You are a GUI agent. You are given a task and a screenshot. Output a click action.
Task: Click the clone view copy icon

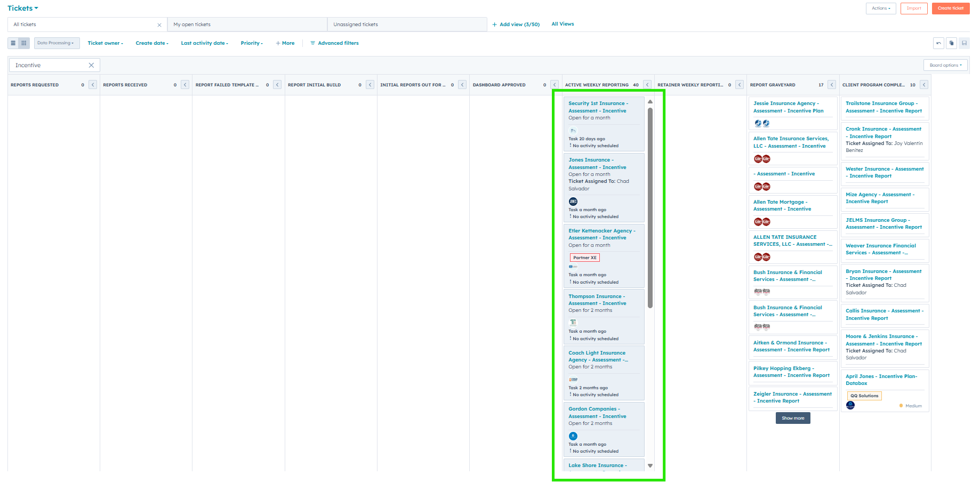tap(951, 43)
